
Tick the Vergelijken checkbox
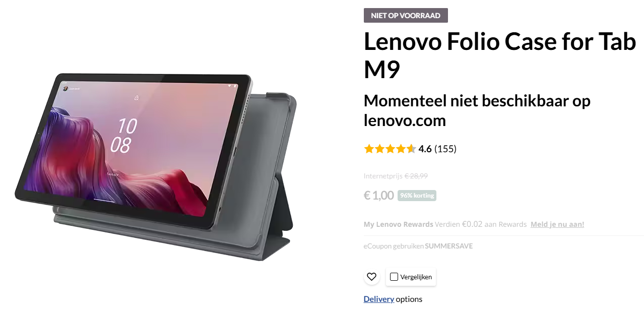(x=394, y=277)
